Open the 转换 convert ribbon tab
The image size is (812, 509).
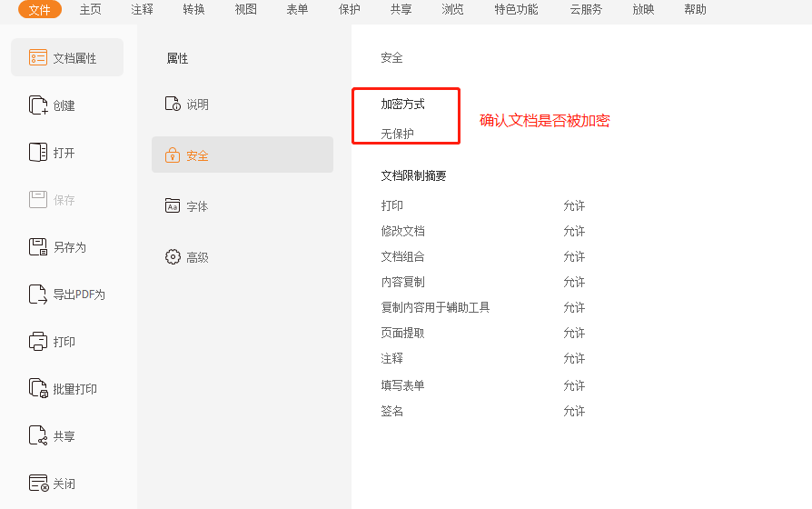click(x=193, y=9)
